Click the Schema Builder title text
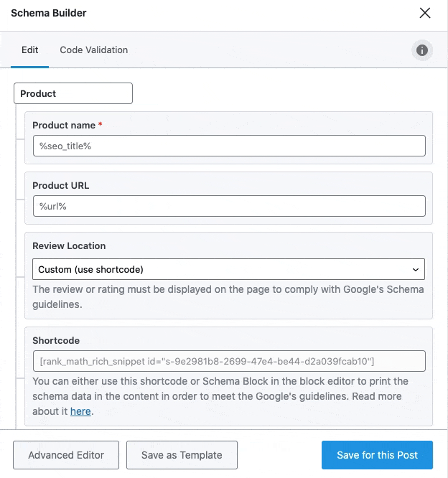 click(x=49, y=13)
